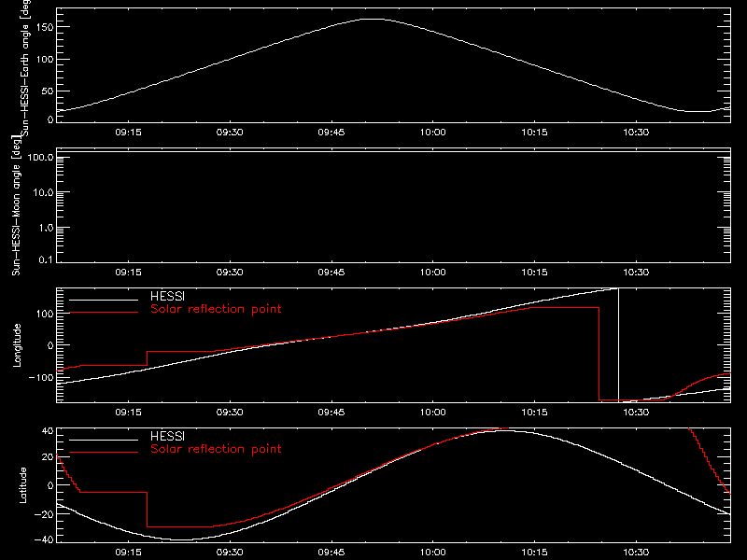Click the 'Latitude' axis title

coord(22,485)
